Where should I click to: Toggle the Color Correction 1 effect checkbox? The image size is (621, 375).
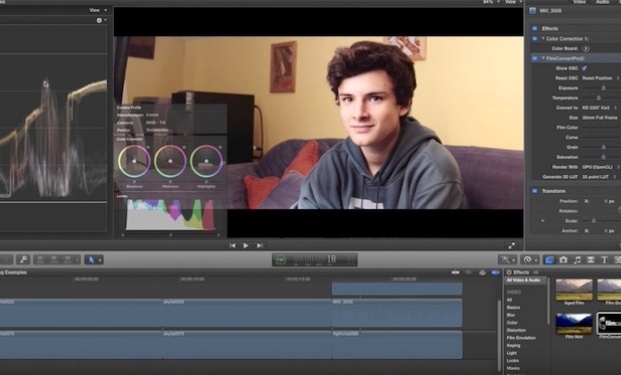pyautogui.click(x=534, y=38)
